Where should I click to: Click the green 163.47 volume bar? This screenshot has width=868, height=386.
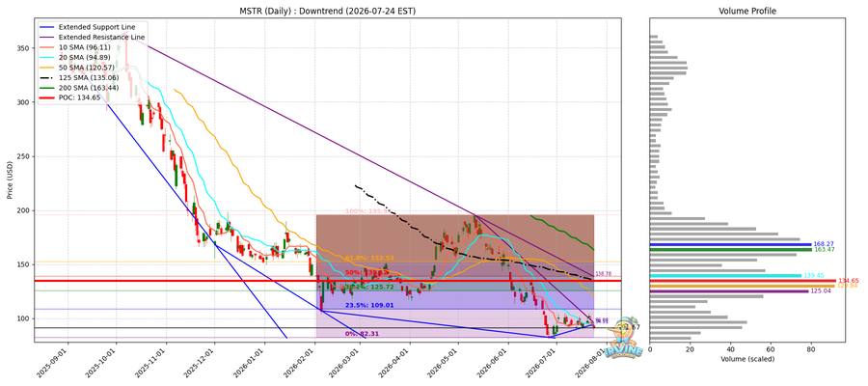[730, 250]
